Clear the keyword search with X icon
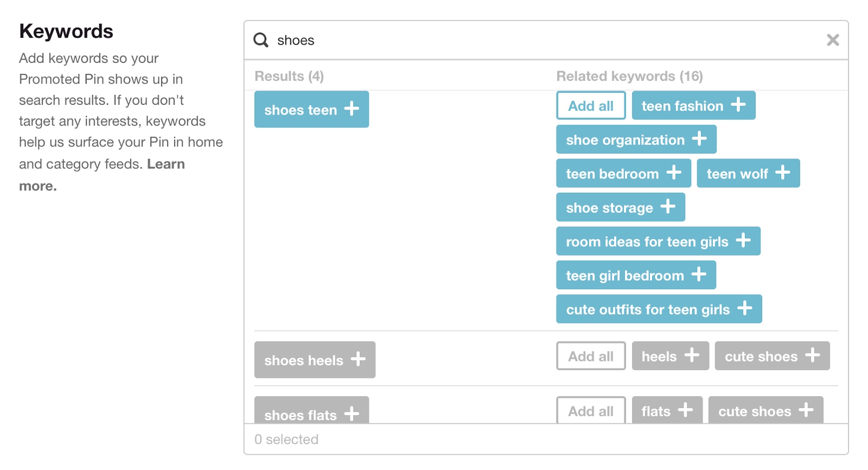Image resolution: width=868 pixels, height=470 pixels. (833, 40)
